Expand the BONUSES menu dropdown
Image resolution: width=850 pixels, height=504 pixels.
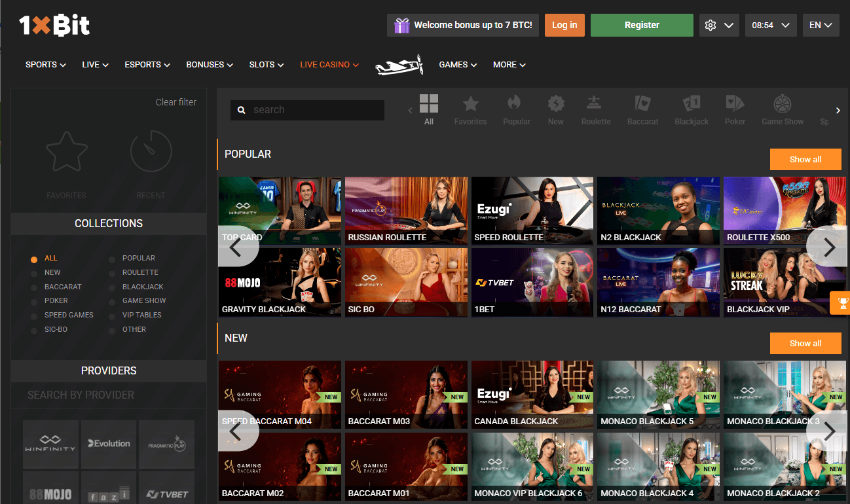(210, 65)
